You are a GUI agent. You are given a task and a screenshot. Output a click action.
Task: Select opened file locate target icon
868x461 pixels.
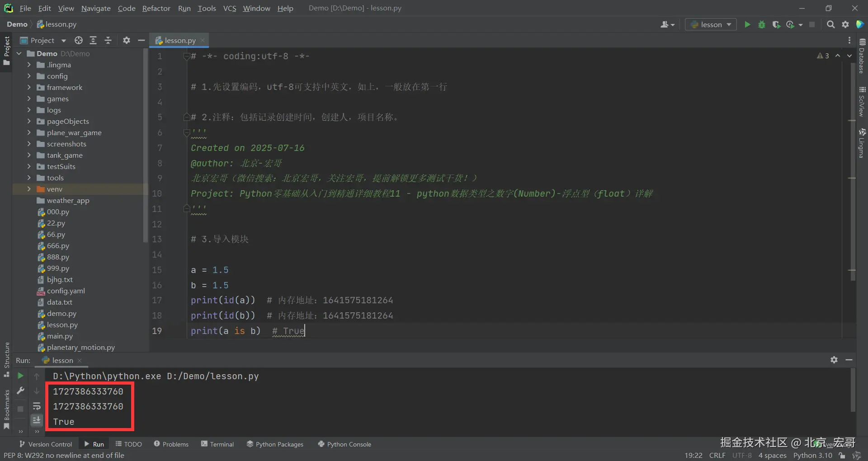pos(79,40)
